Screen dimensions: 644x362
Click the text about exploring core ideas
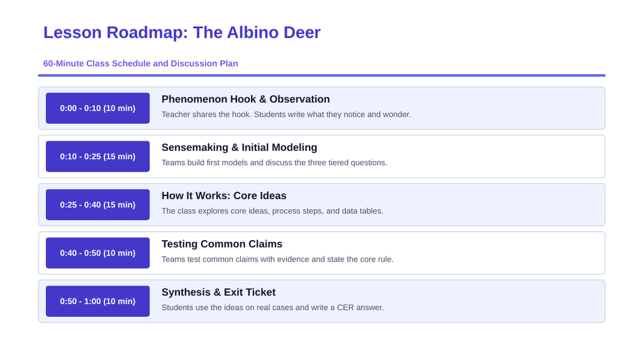tap(272, 211)
